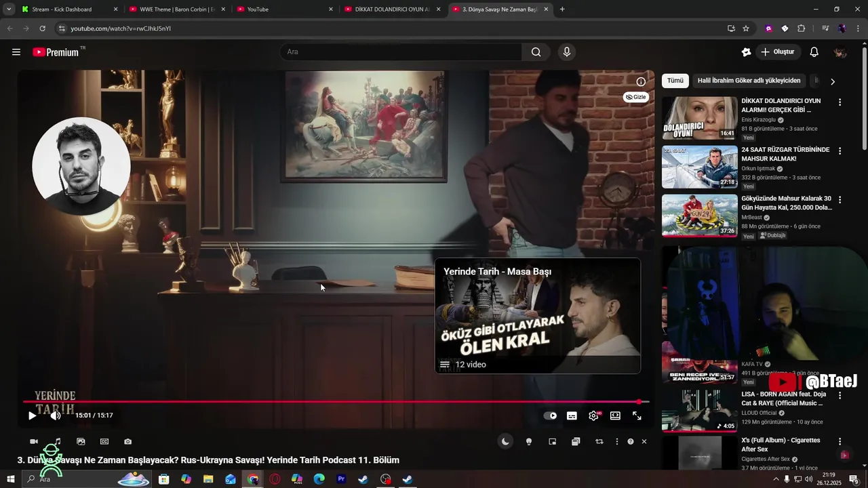Click the sparkle star icon beside Oluştur
Image resolution: width=868 pixels, height=488 pixels.
(746, 52)
